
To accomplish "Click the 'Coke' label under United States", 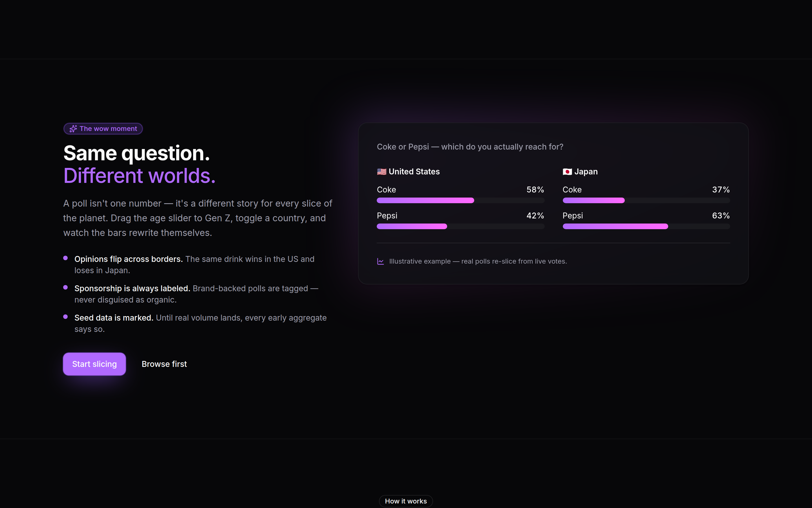I will point(386,189).
